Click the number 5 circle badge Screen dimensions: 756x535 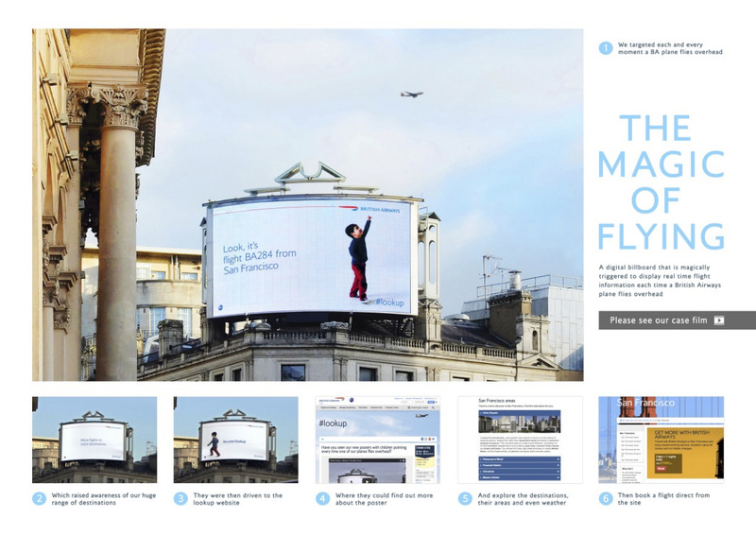coord(465,499)
